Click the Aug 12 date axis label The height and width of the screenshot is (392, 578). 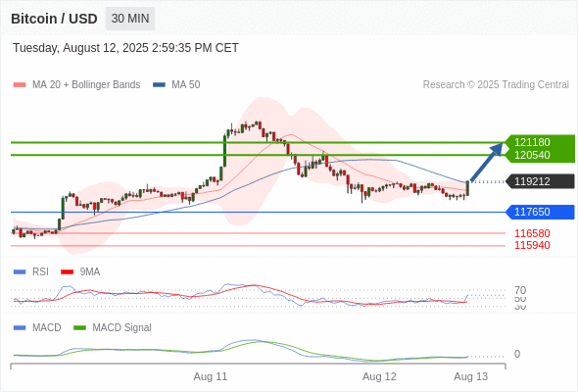(379, 376)
